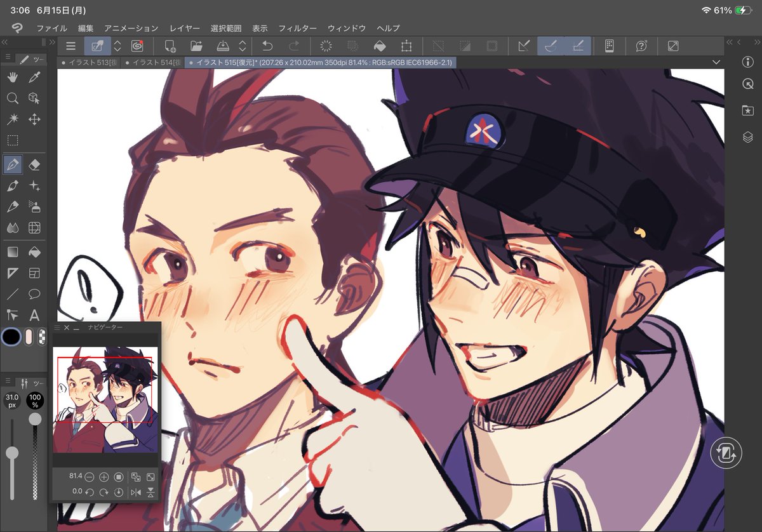Select the Fill bucket tool in tool palette

pyautogui.click(x=34, y=252)
